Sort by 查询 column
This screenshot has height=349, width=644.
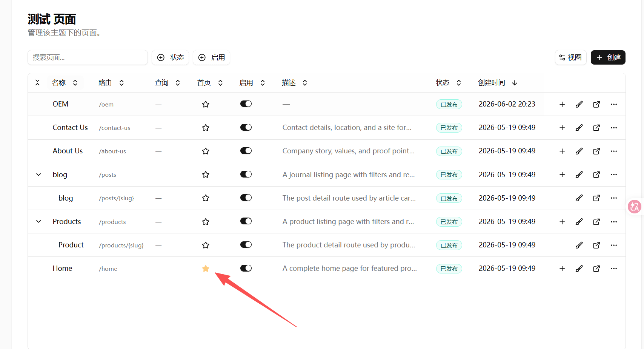point(168,83)
